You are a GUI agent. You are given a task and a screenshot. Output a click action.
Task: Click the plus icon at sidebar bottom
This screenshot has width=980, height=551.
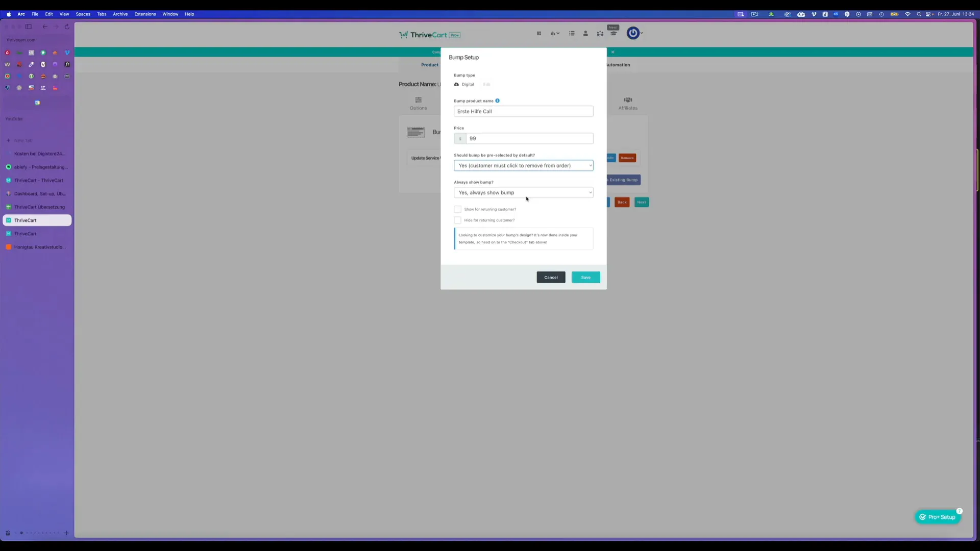pyautogui.click(x=66, y=533)
